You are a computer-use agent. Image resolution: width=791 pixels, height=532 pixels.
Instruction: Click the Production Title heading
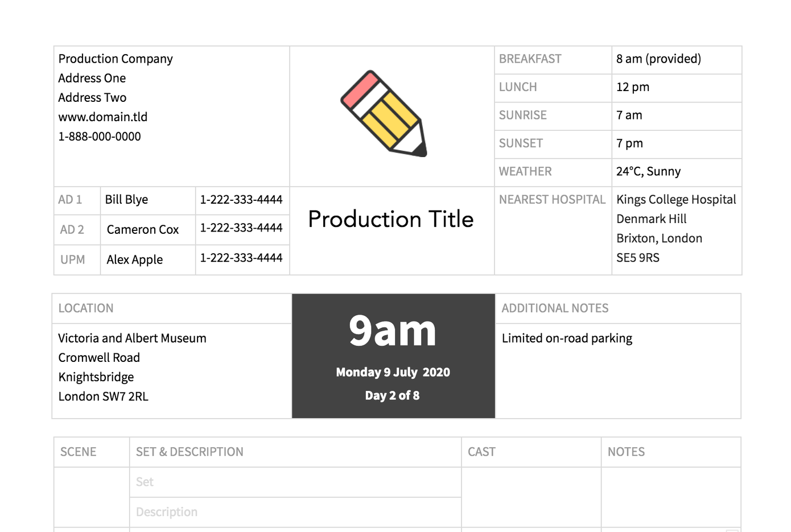391,220
